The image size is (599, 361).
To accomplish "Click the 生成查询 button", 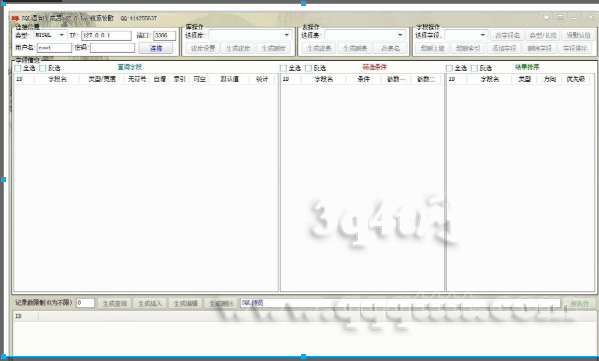I will 115,303.
